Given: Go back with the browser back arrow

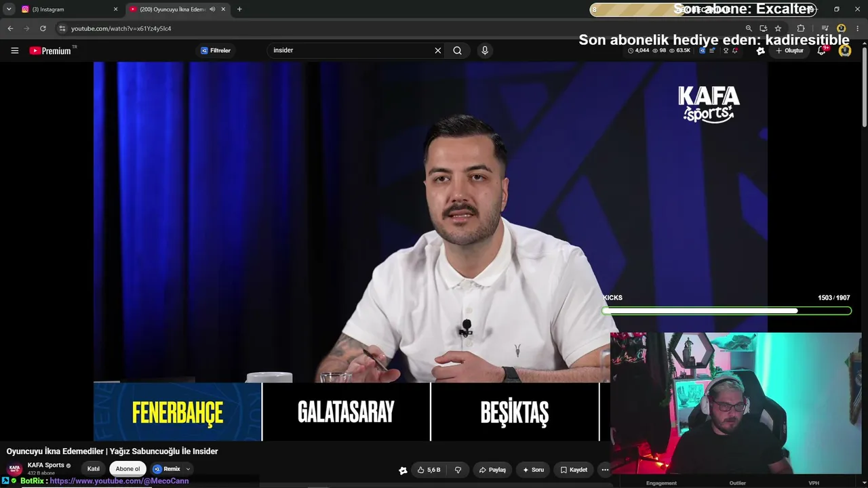Looking at the screenshot, I should pos(10,28).
